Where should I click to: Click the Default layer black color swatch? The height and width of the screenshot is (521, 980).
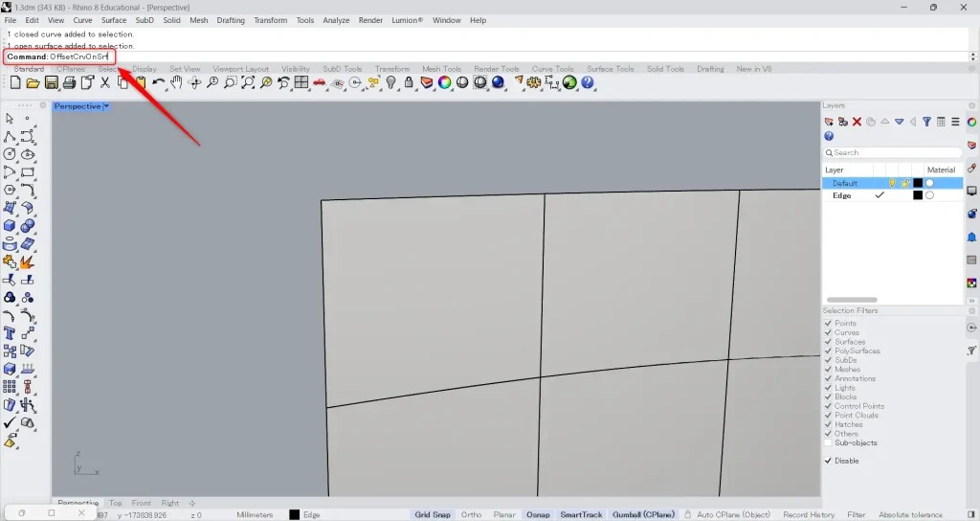[x=918, y=183]
